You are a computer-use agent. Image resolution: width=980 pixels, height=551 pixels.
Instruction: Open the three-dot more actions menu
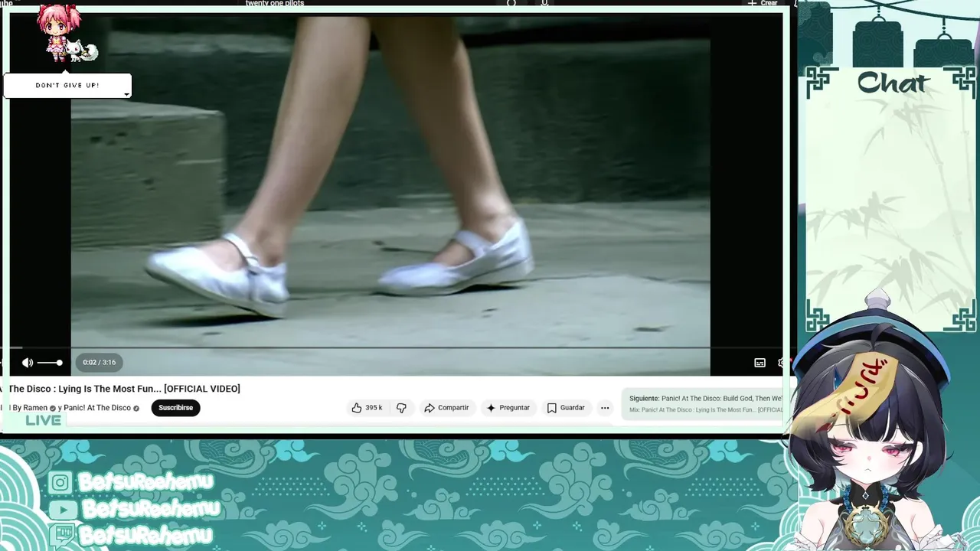click(x=605, y=408)
